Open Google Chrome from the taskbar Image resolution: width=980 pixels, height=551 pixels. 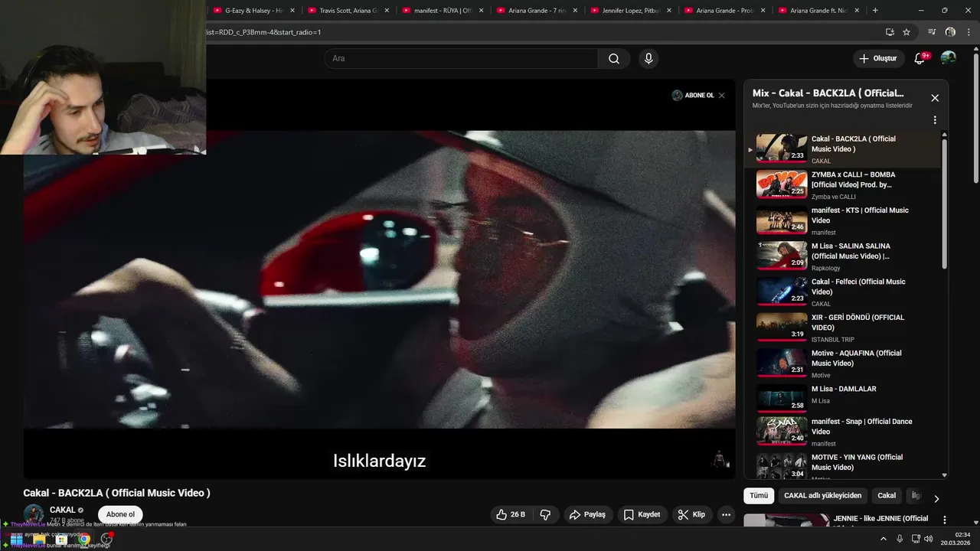pyautogui.click(x=84, y=539)
